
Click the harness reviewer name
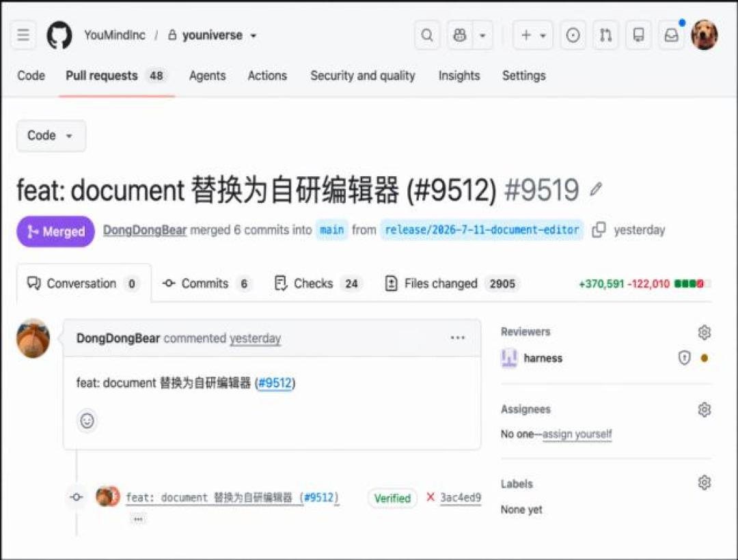543,359
